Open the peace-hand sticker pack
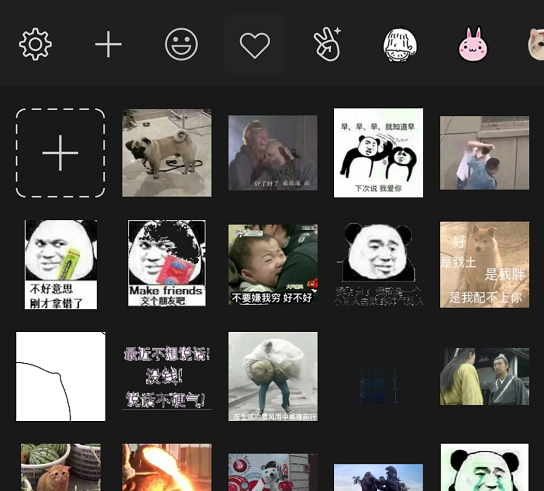 point(327,44)
